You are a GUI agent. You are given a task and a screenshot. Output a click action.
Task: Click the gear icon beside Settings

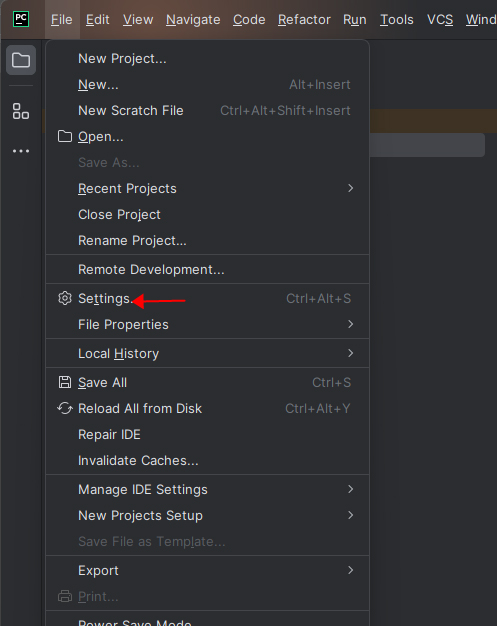65,298
